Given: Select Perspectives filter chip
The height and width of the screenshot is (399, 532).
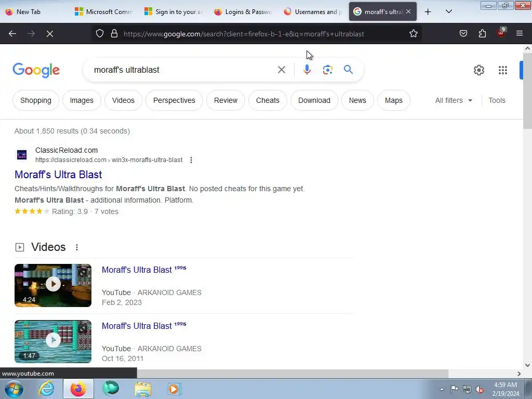Looking at the screenshot, I should tap(174, 100).
